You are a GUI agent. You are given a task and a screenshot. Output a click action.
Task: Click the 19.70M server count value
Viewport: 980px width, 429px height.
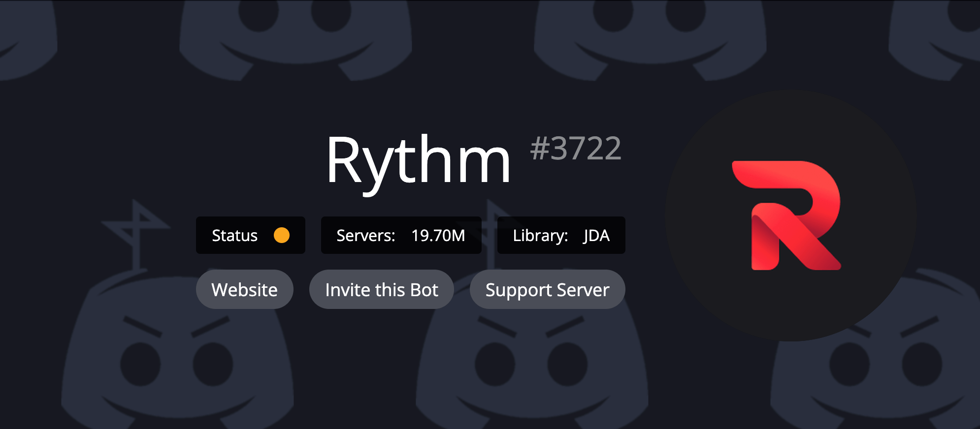pyautogui.click(x=438, y=236)
